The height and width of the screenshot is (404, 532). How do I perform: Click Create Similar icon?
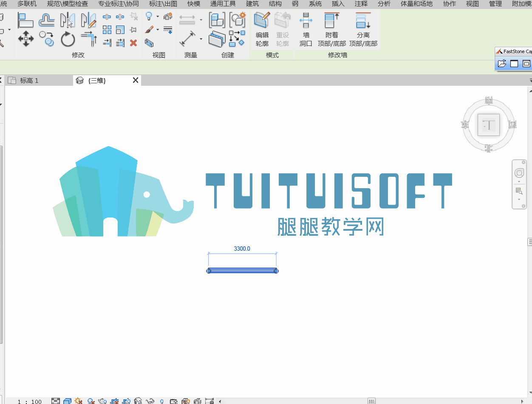237,39
